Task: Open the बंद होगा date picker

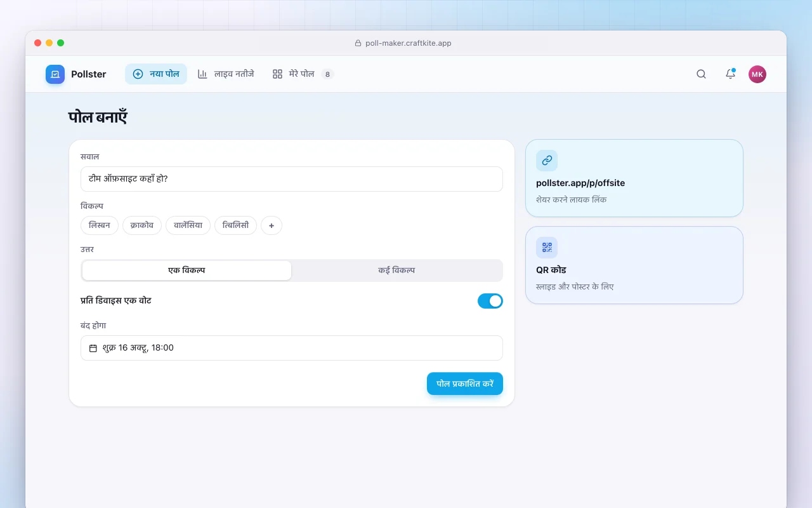Action: click(292, 348)
